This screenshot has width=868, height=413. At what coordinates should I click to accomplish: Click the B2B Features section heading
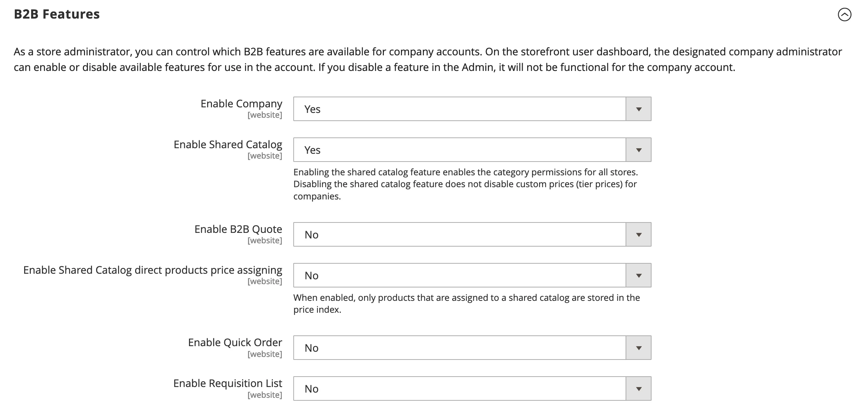pyautogui.click(x=57, y=14)
